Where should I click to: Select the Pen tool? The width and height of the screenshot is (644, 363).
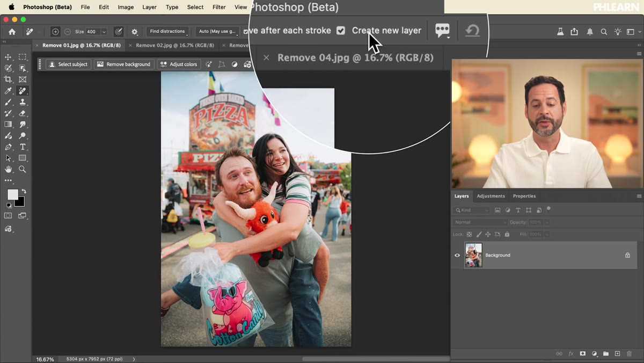pyautogui.click(x=8, y=147)
